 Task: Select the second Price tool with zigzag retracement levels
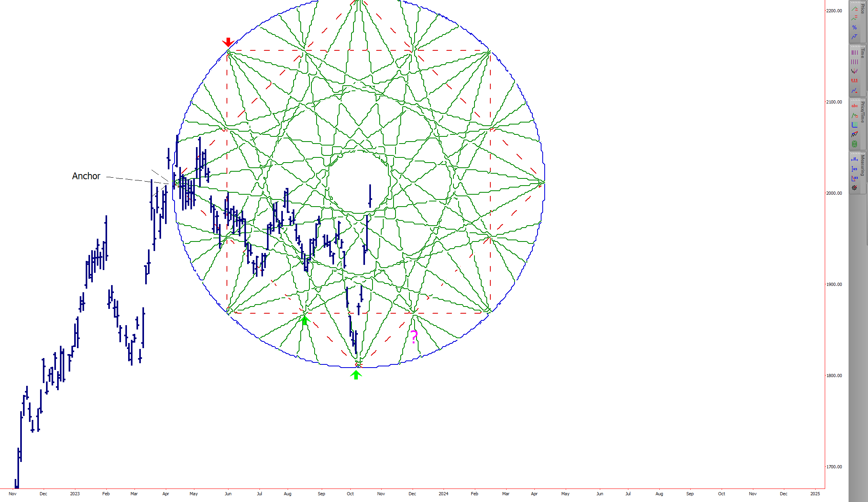(x=855, y=18)
